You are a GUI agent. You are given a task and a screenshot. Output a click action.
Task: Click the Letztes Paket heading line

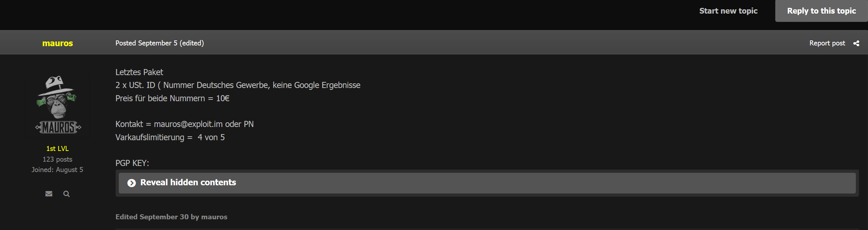(139, 72)
